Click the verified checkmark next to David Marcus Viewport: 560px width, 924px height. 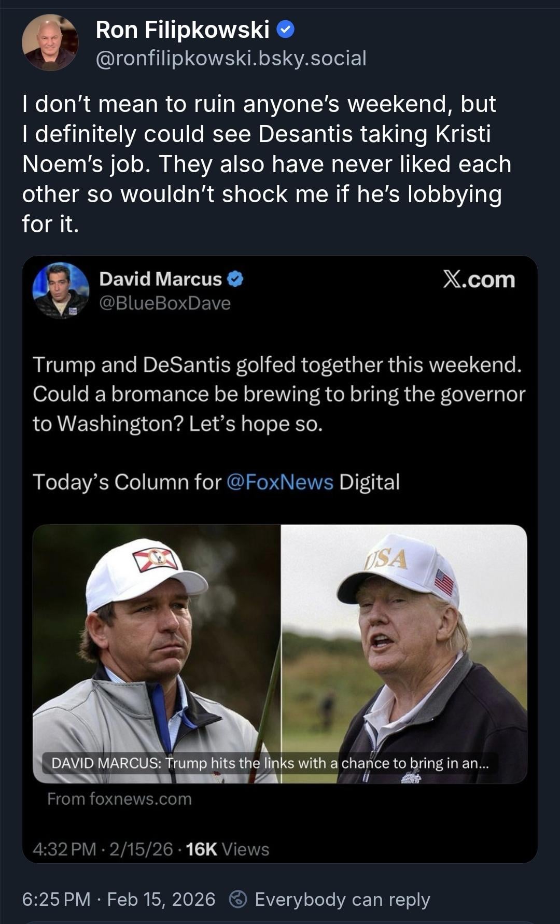click(x=235, y=279)
